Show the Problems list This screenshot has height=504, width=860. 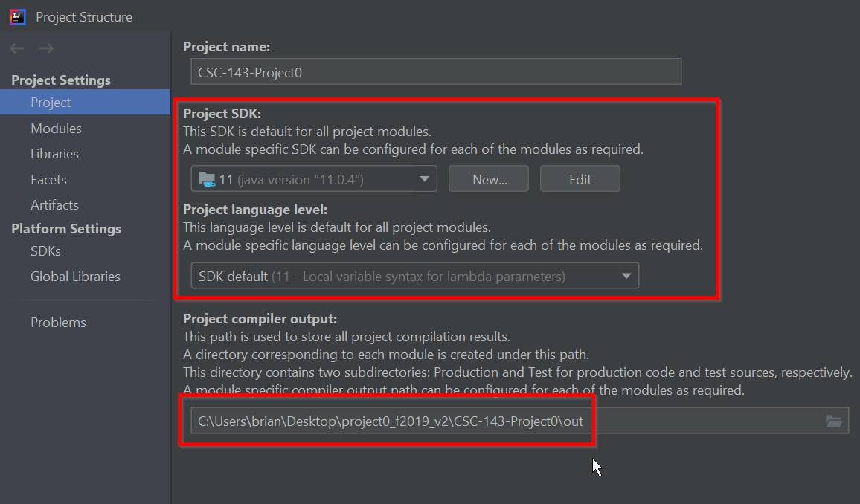[x=58, y=323]
